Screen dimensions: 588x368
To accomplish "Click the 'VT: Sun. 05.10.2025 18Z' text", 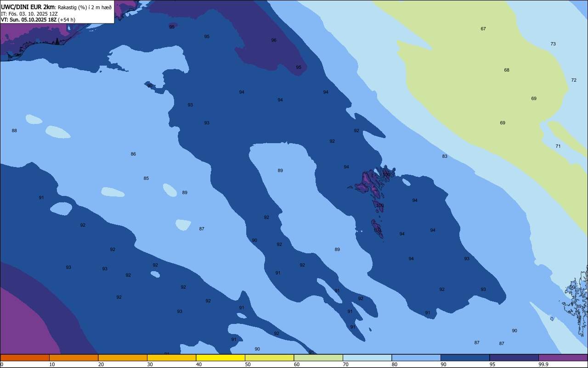I will (x=28, y=20).
